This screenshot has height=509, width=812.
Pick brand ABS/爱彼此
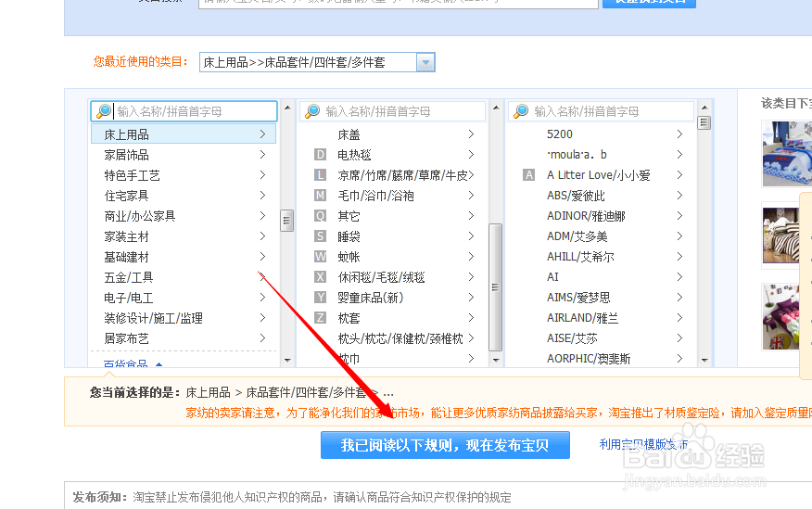(x=576, y=196)
